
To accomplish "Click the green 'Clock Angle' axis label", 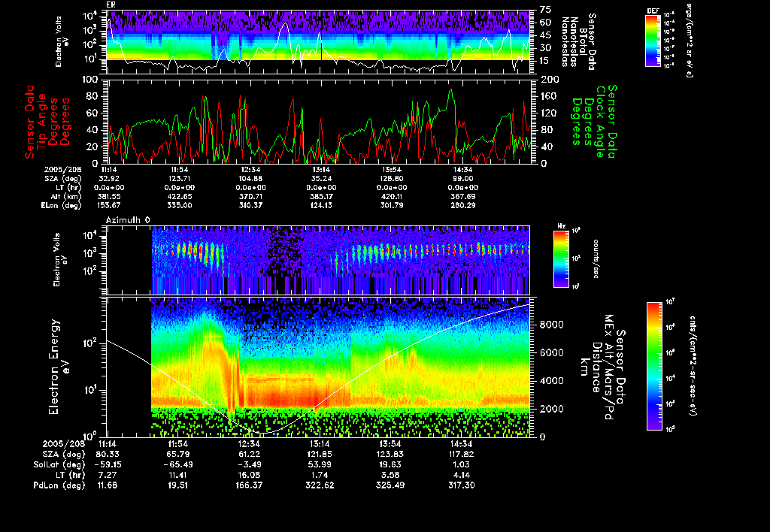I will [x=600, y=121].
